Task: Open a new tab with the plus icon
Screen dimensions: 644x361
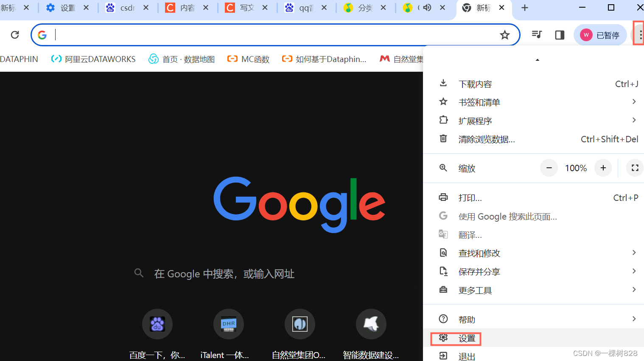Action: tap(525, 7)
